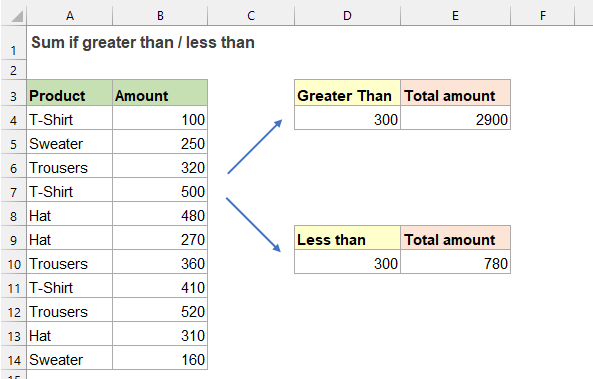Select row 11 header
This screenshot has width=593, height=379.
click(x=14, y=286)
